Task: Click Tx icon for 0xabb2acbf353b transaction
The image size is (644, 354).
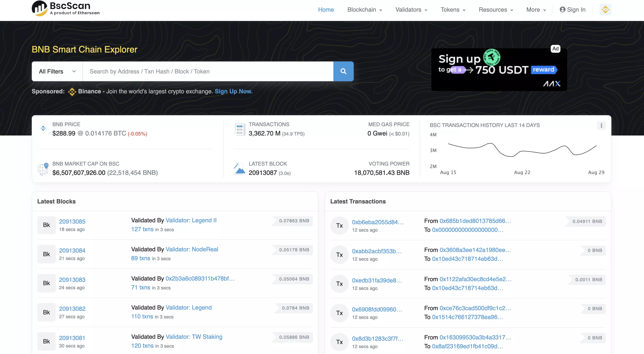Action: pos(339,255)
